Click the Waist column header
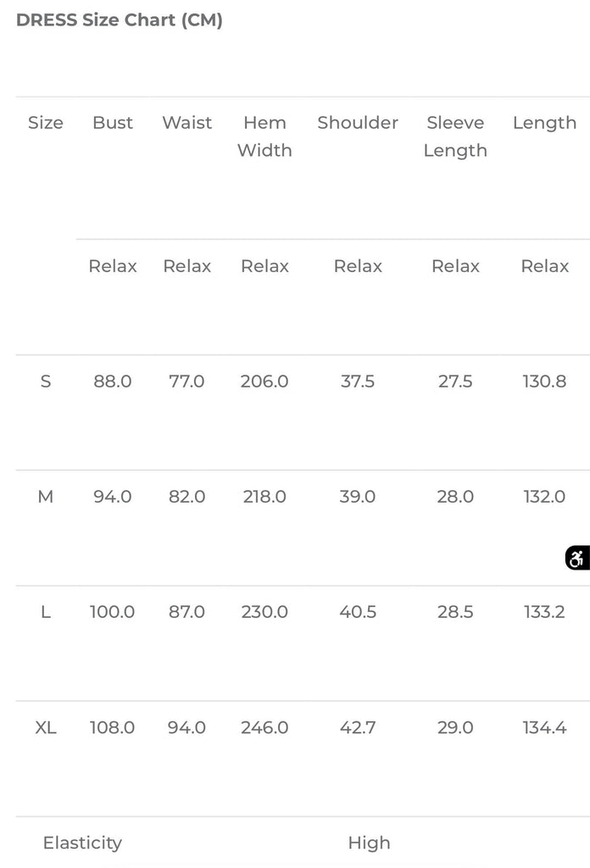The height and width of the screenshot is (868, 590). coord(187,123)
